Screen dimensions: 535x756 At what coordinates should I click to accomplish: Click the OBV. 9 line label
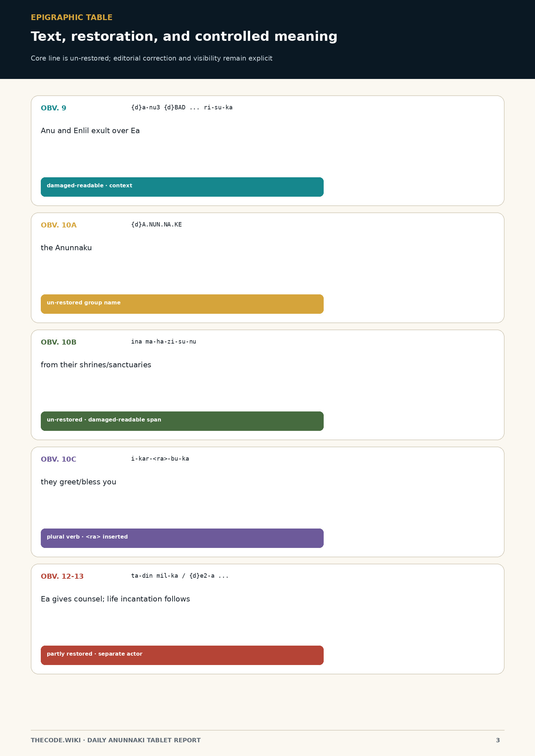(53, 108)
